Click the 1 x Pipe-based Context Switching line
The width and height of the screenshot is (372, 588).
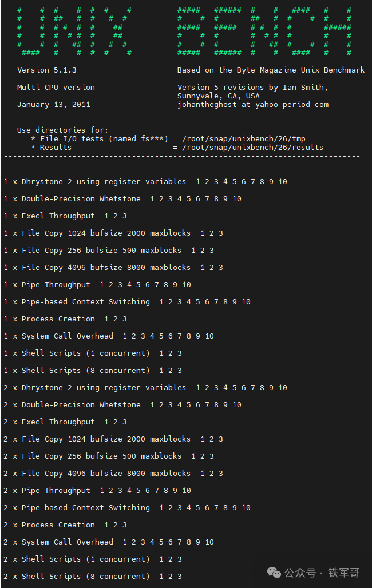pyautogui.click(x=127, y=302)
